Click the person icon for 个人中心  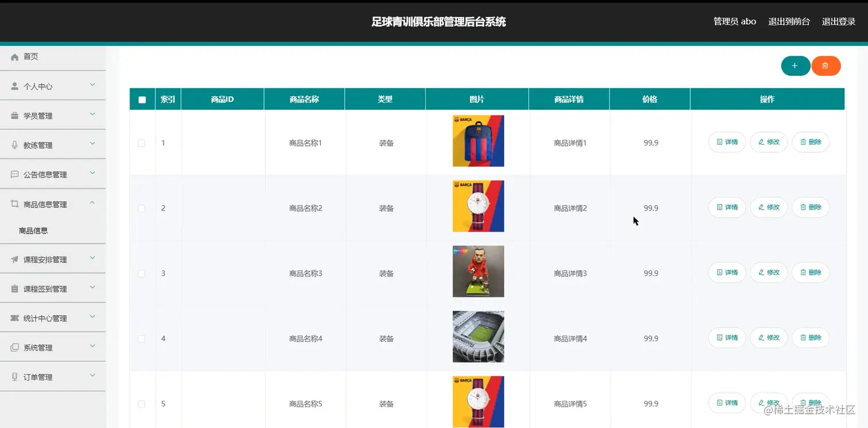(x=15, y=86)
